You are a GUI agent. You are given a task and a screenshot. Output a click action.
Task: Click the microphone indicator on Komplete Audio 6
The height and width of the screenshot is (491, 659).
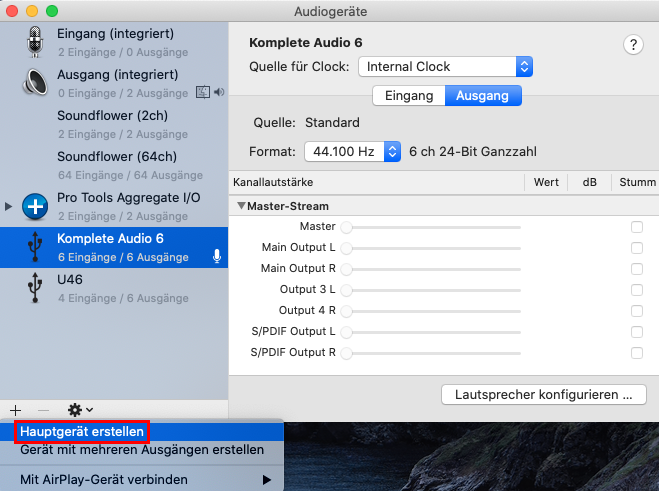(217, 256)
